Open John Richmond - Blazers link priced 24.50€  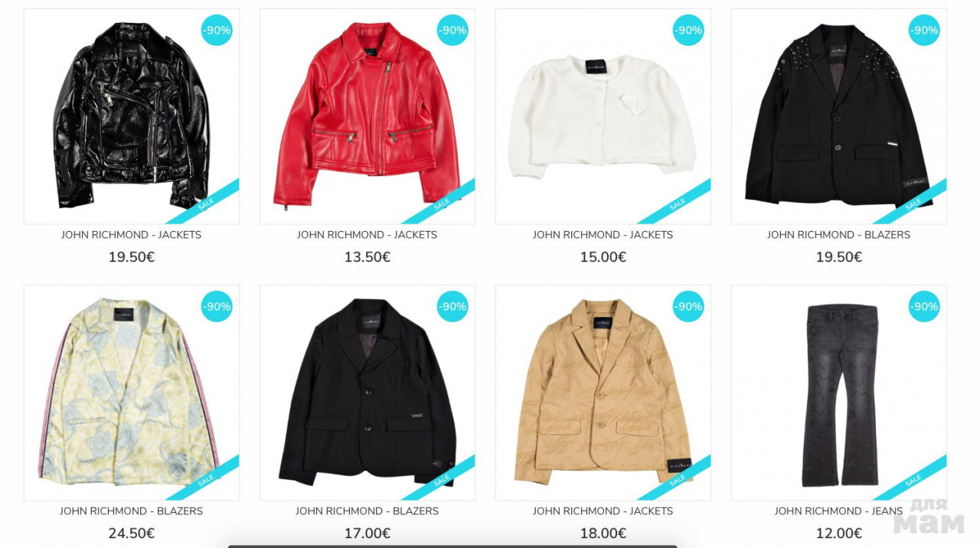click(131, 511)
